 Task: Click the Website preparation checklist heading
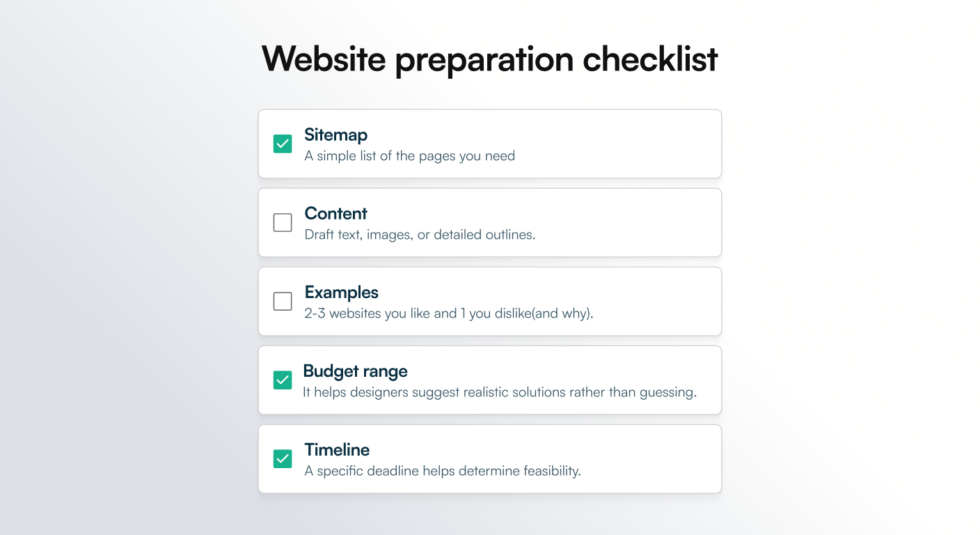(489, 59)
